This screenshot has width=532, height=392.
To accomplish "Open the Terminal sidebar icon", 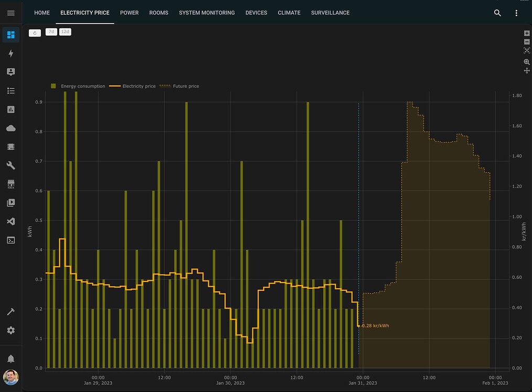I will [x=10, y=239].
